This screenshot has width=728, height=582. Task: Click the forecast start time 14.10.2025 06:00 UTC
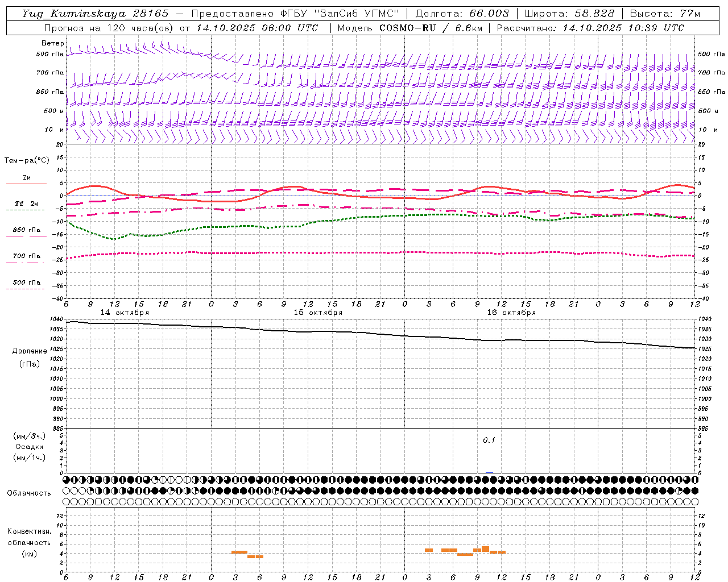click(x=257, y=28)
